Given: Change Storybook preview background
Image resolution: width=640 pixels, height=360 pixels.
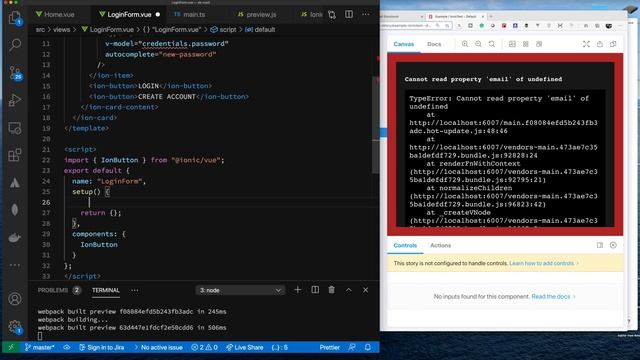Looking at the screenshot, I should click(512, 44).
